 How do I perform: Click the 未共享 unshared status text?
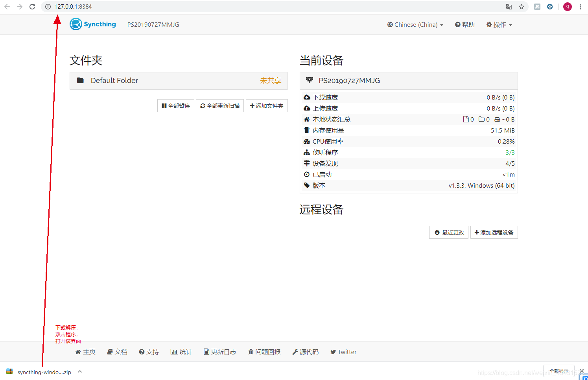[271, 80]
